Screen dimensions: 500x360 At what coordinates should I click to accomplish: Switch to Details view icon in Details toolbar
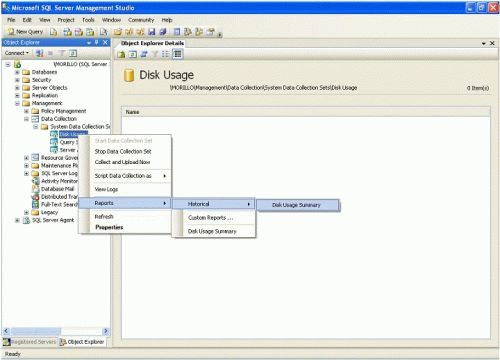178,54
